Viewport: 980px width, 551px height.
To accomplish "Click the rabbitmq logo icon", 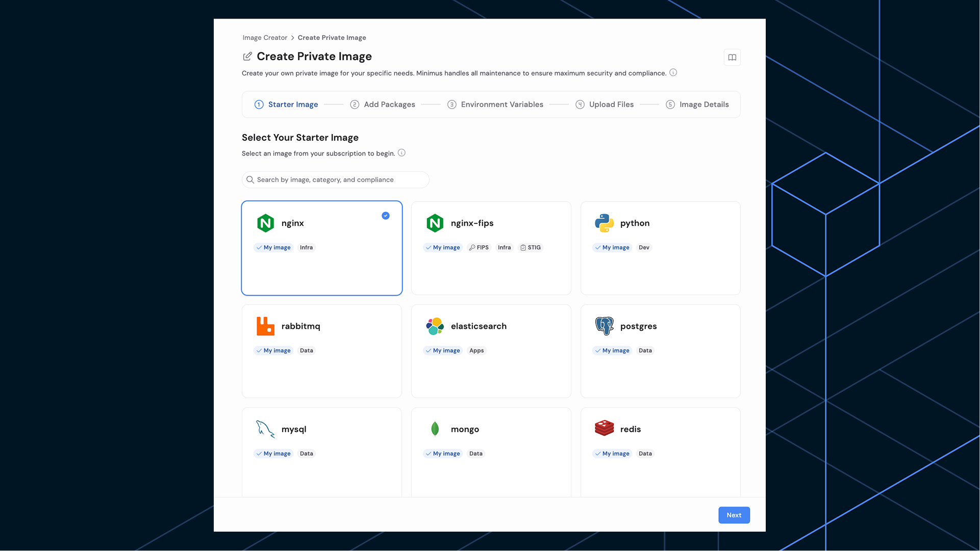I will (265, 326).
